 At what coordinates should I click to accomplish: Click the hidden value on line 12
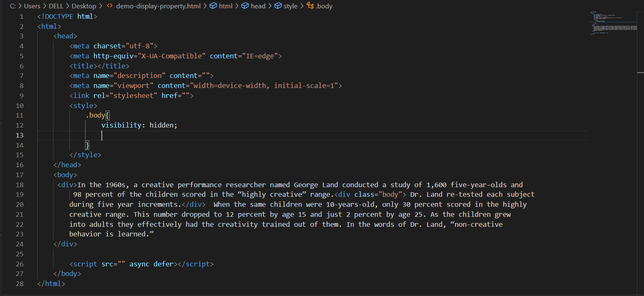pos(162,125)
